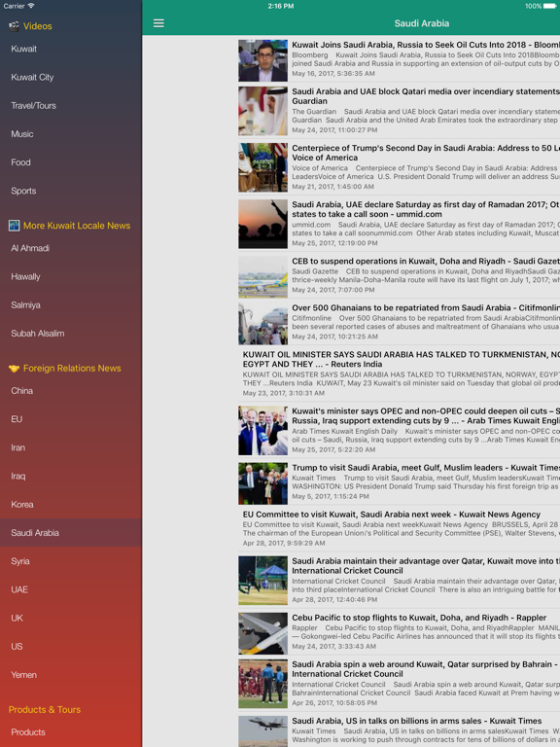Open fighter jet thumbnail of arms sales story

coord(262,731)
